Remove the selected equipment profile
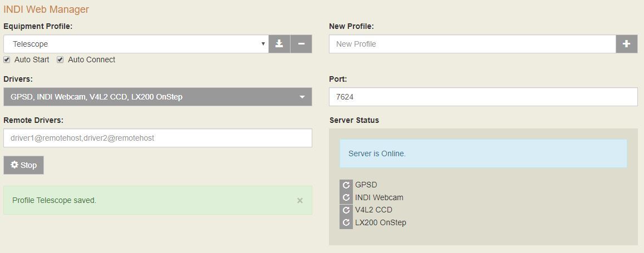Viewport: 644px width, 253px height. point(301,44)
